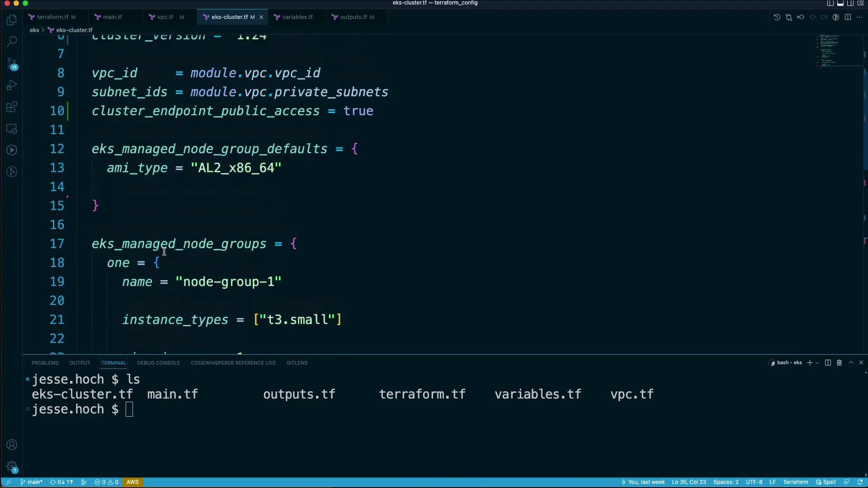The width and height of the screenshot is (868, 488).
Task: Open the Manage gear icon
Action: click(x=12, y=467)
